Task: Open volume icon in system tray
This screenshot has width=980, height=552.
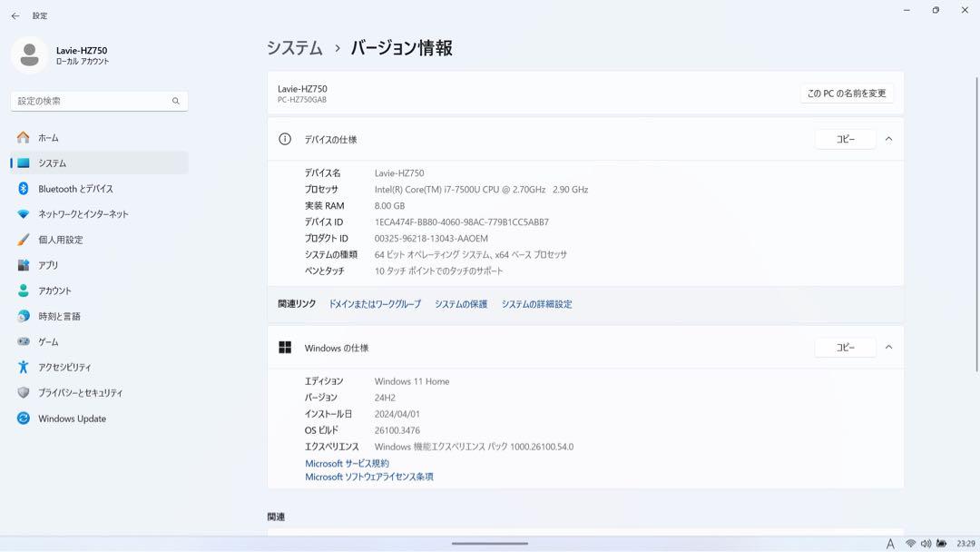Action: [x=926, y=544]
